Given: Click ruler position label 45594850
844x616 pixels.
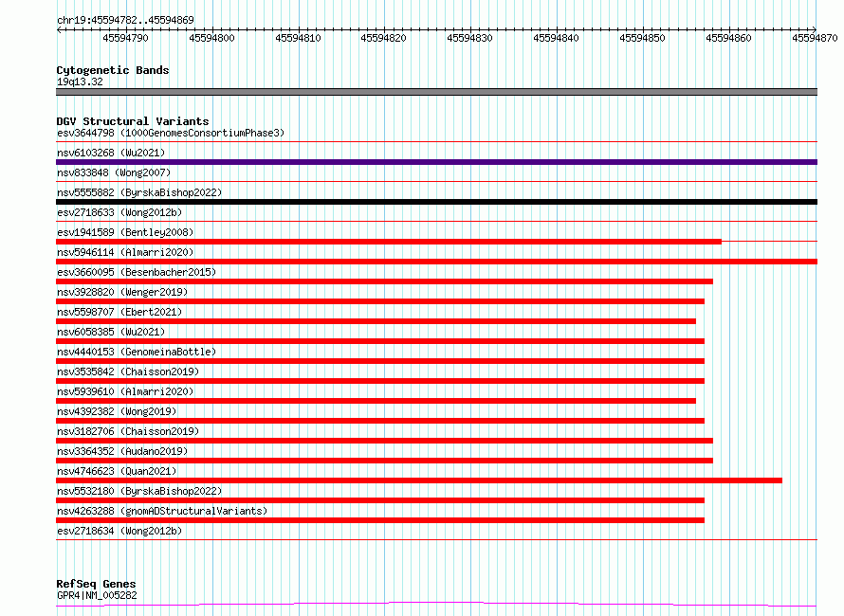Looking at the screenshot, I should [642, 38].
